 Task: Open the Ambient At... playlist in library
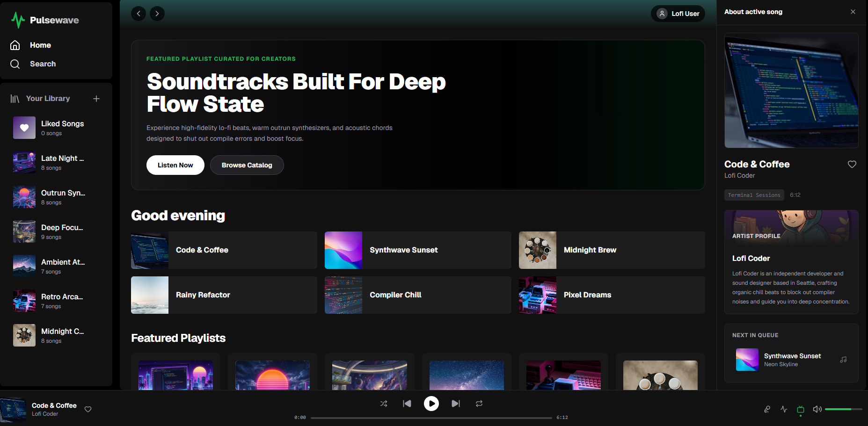[56, 266]
